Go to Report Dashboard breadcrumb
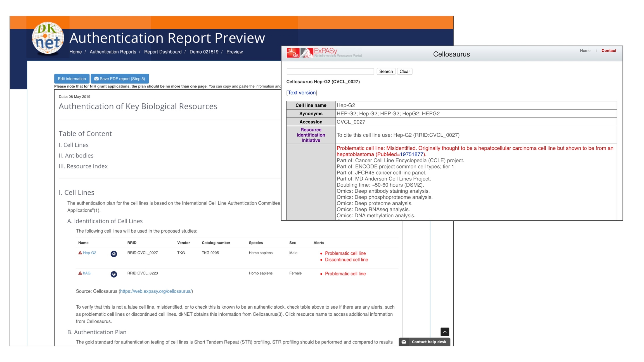 (x=163, y=52)
